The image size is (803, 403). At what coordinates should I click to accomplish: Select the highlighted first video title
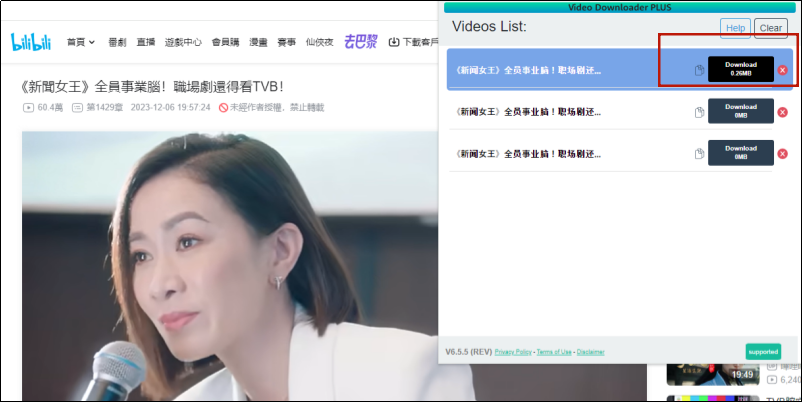(x=528, y=70)
